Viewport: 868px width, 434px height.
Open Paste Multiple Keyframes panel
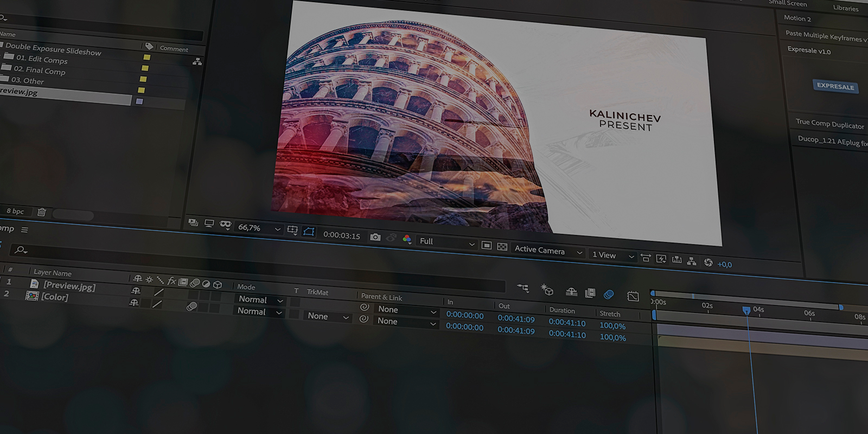point(827,36)
